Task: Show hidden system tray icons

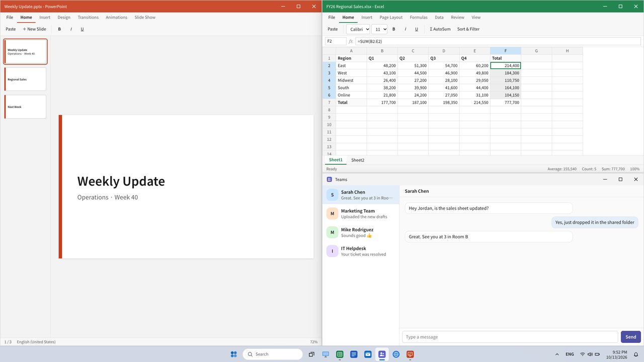Action: pyautogui.click(x=556, y=354)
